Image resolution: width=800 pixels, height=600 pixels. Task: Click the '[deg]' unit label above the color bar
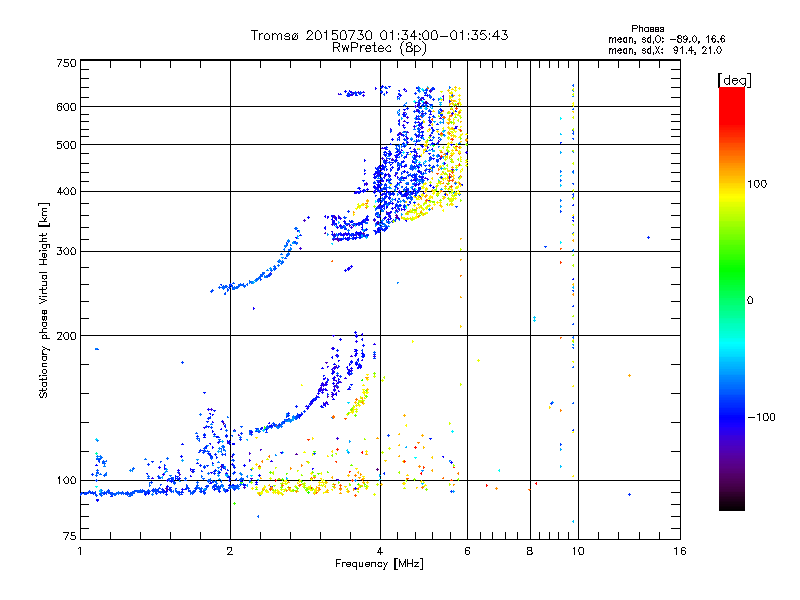pyautogui.click(x=734, y=80)
